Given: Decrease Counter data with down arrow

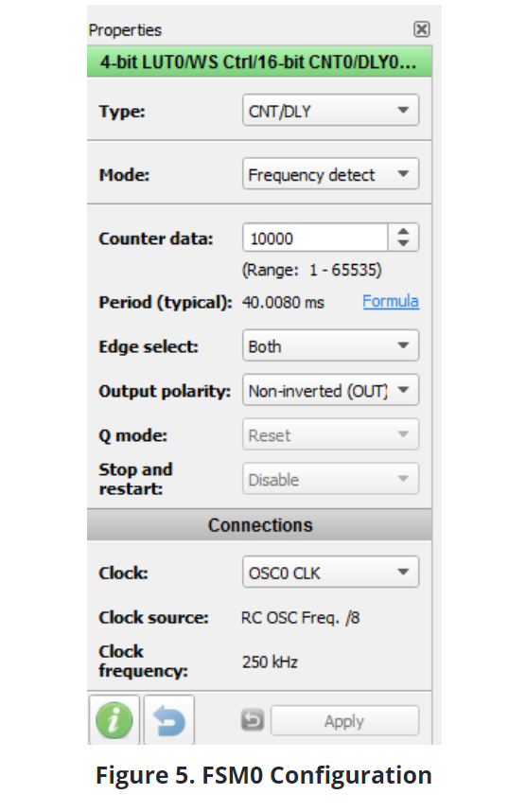Looking at the screenshot, I should pos(403,244).
